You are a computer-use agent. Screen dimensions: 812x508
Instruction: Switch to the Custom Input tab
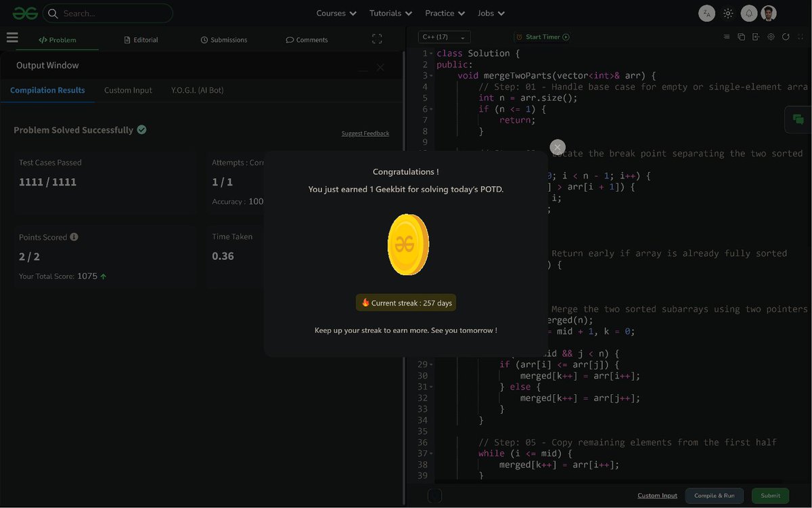pyautogui.click(x=128, y=90)
